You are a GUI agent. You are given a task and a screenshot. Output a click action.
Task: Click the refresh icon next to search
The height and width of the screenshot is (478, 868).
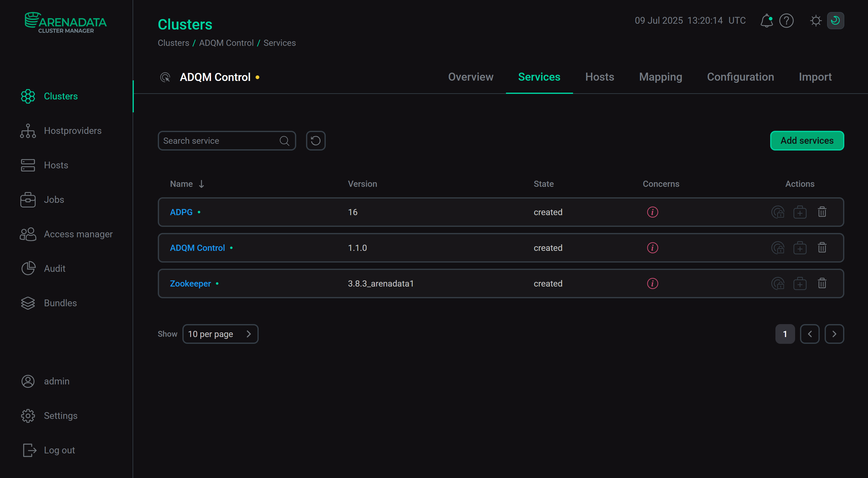(315, 141)
